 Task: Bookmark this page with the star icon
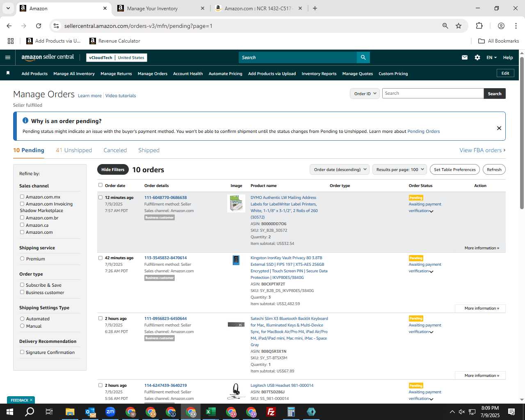point(459,26)
